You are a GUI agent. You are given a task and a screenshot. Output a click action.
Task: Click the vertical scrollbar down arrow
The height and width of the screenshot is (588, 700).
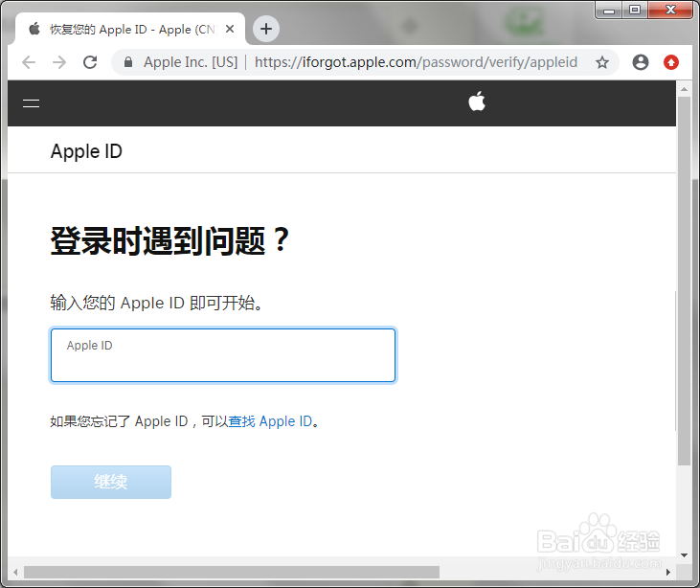point(684,555)
